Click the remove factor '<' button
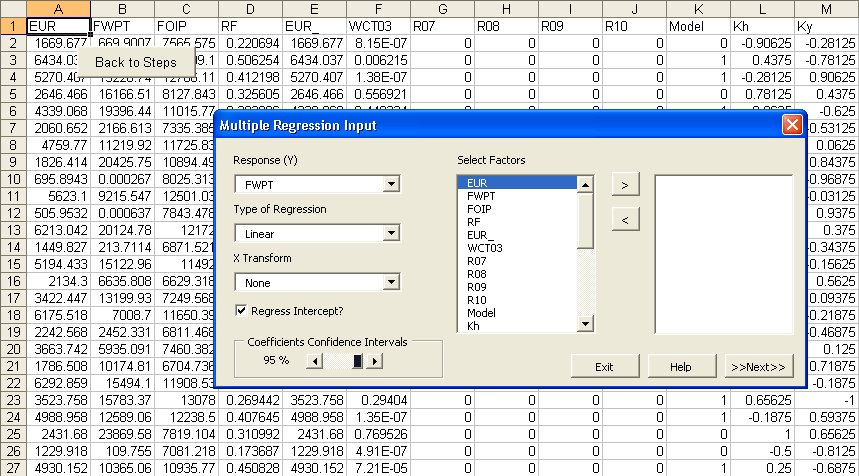Viewport: 859px width, 476px height. point(625,220)
